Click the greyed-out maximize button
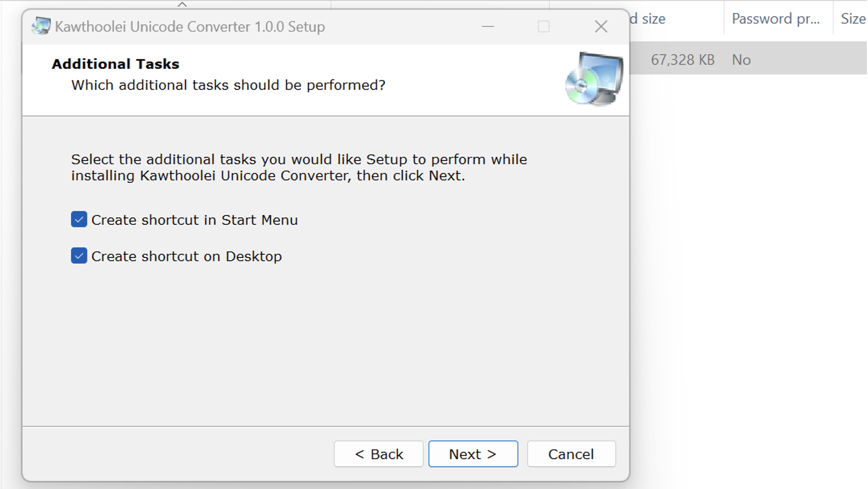 [544, 27]
